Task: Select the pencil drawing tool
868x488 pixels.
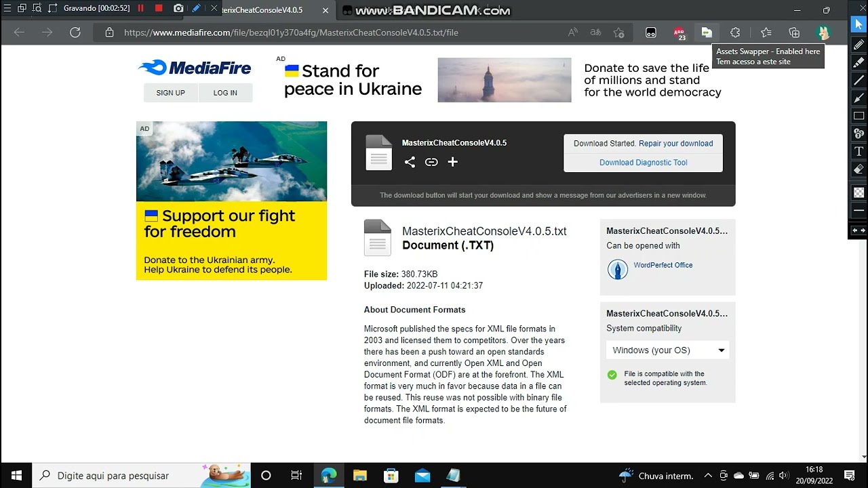Action: pyautogui.click(x=859, y=45)
